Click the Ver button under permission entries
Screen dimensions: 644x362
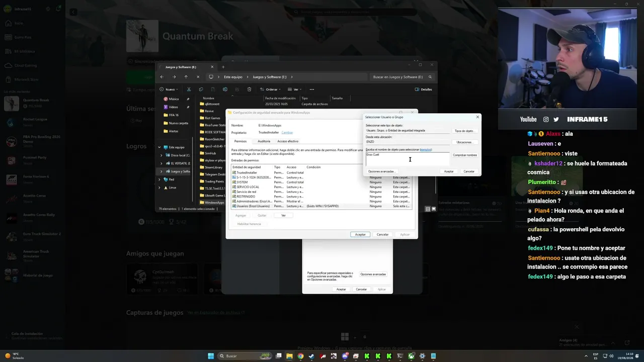(x=283, y=215)
